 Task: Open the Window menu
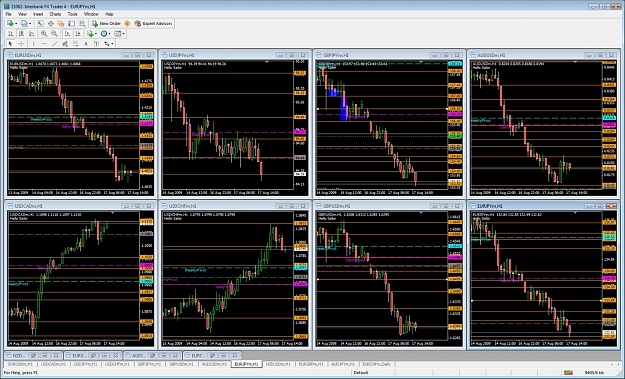91,14
